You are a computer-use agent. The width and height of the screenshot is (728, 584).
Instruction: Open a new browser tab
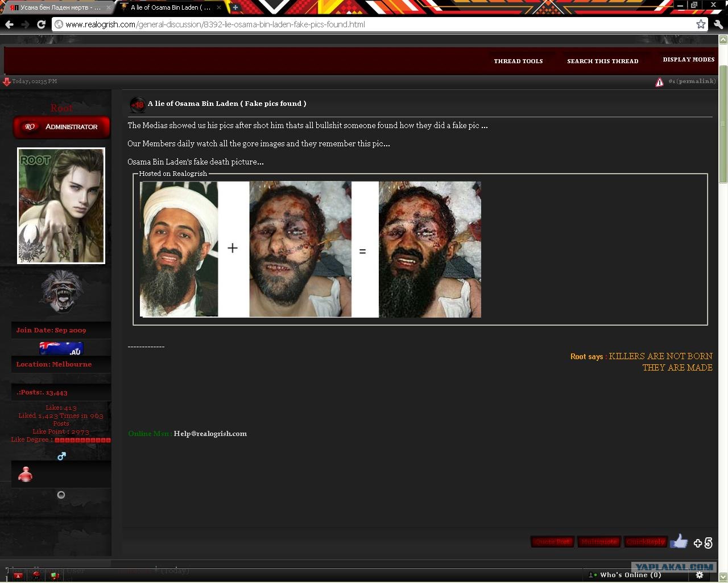[235, 7]
